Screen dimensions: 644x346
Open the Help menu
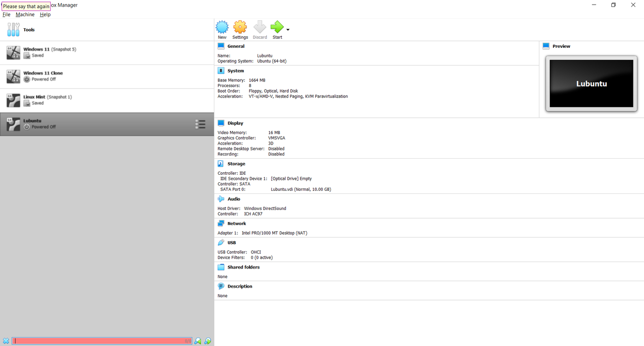point(45,15)
